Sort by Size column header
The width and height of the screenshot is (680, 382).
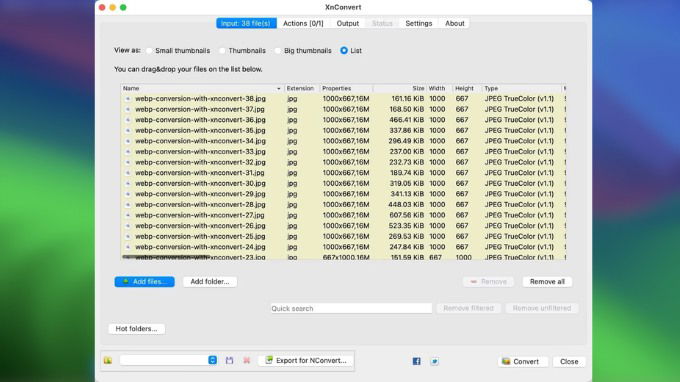click(399, 88)
